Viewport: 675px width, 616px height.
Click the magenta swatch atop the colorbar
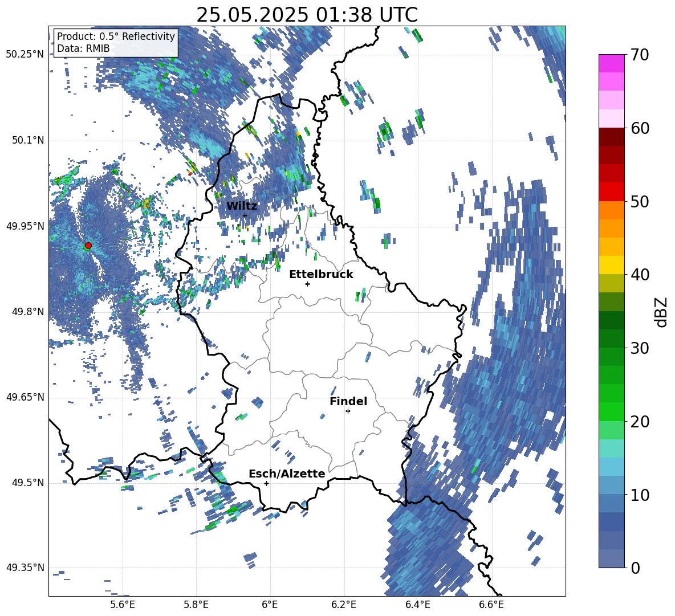click(611, 63)
